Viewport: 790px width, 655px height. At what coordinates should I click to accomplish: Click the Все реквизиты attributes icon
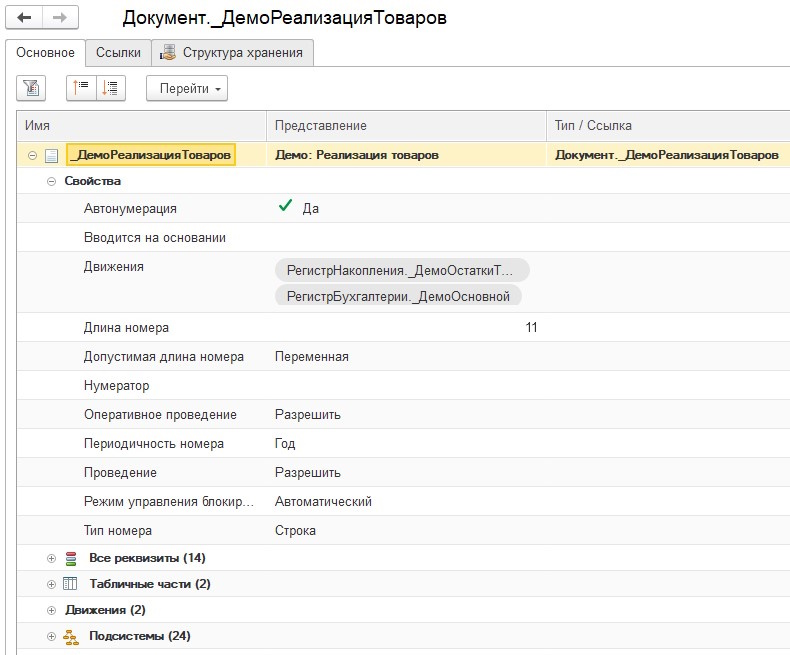(x=71, y=558)
